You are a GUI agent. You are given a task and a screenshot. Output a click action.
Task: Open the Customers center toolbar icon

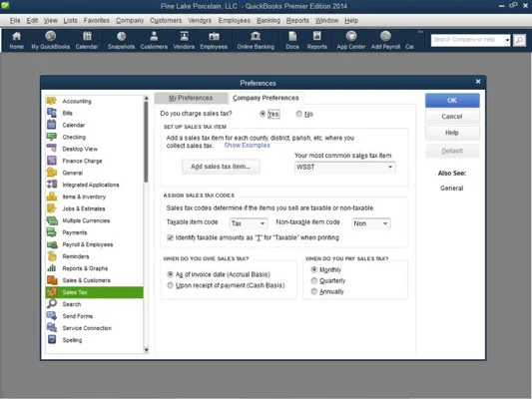pos(154,40)
